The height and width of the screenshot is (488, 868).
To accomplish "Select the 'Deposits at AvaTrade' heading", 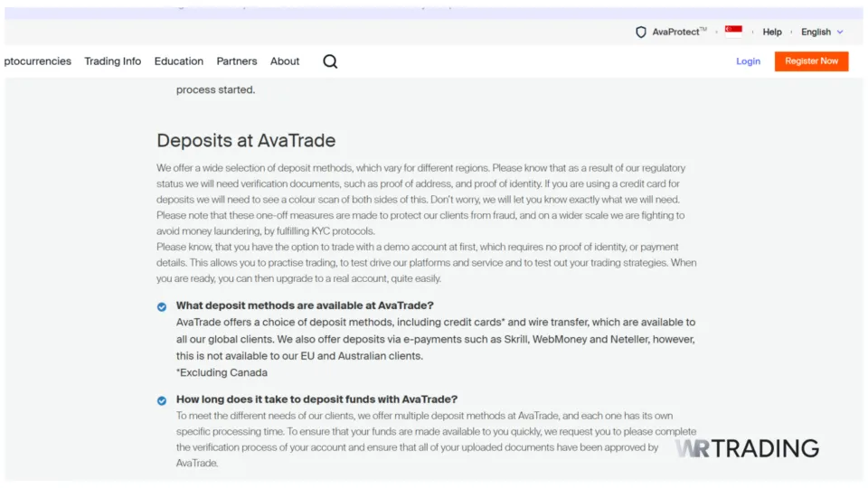I will [x=246, y=141].
